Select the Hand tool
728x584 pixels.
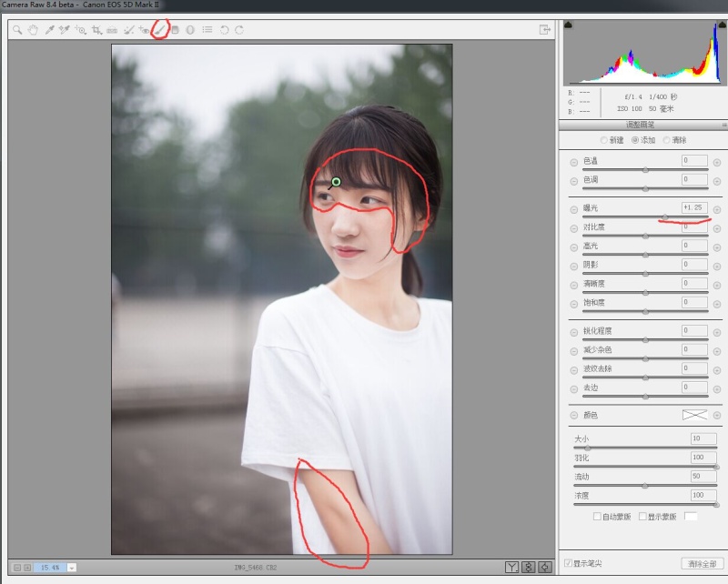[x=33, y=30]
